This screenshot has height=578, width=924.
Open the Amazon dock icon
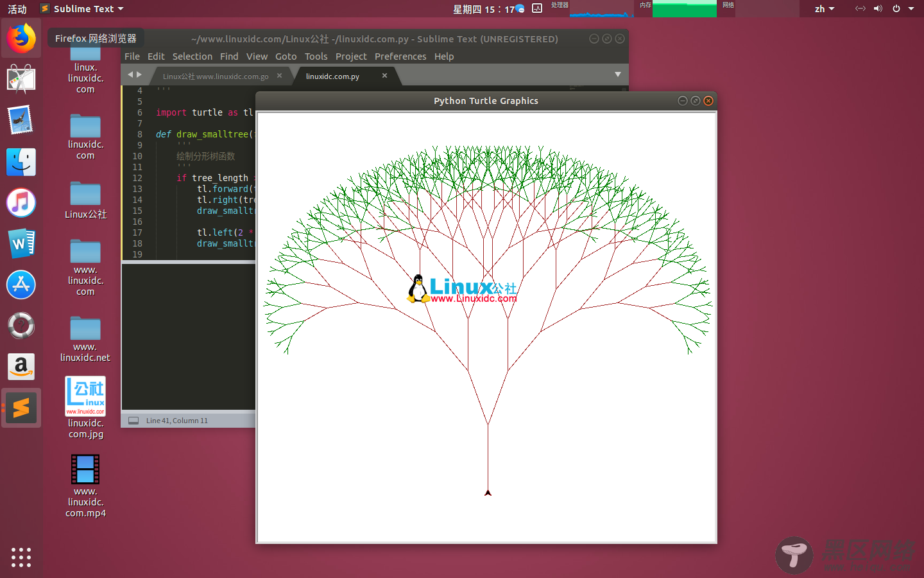coord(21,367)
